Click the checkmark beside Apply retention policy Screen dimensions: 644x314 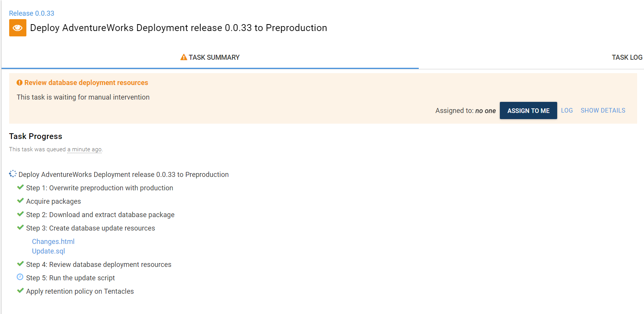click(20, 291)
